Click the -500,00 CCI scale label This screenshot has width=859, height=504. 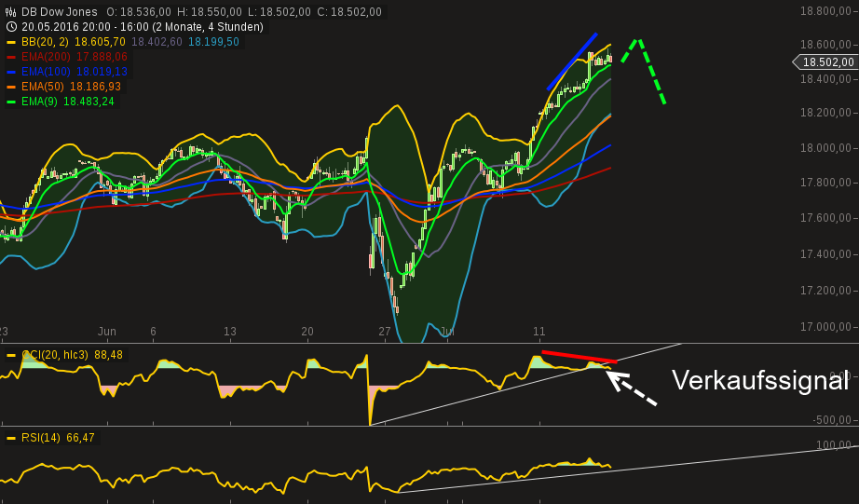832,420
